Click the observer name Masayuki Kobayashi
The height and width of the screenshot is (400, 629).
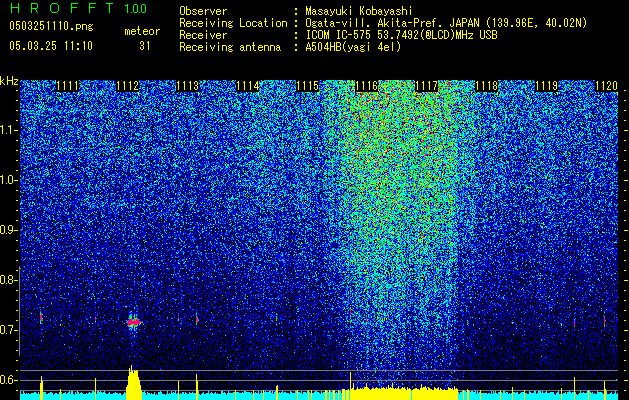(359, 11)
